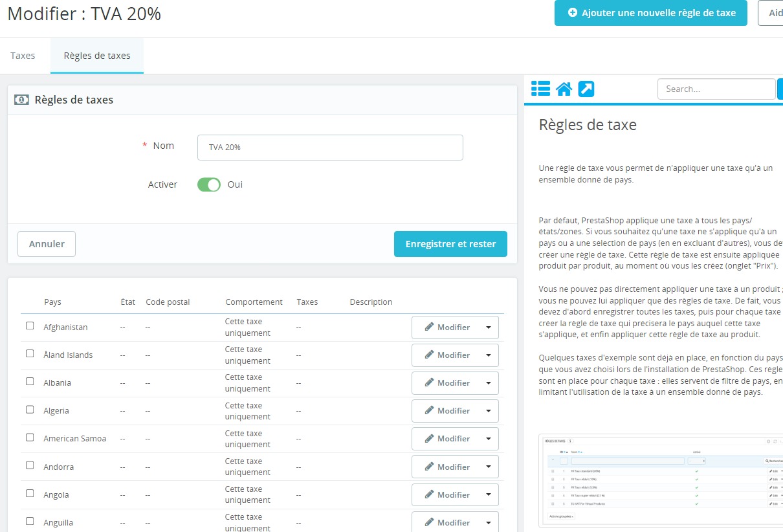Click the Angola country name

pyautogui.click(x=56, y=495)
